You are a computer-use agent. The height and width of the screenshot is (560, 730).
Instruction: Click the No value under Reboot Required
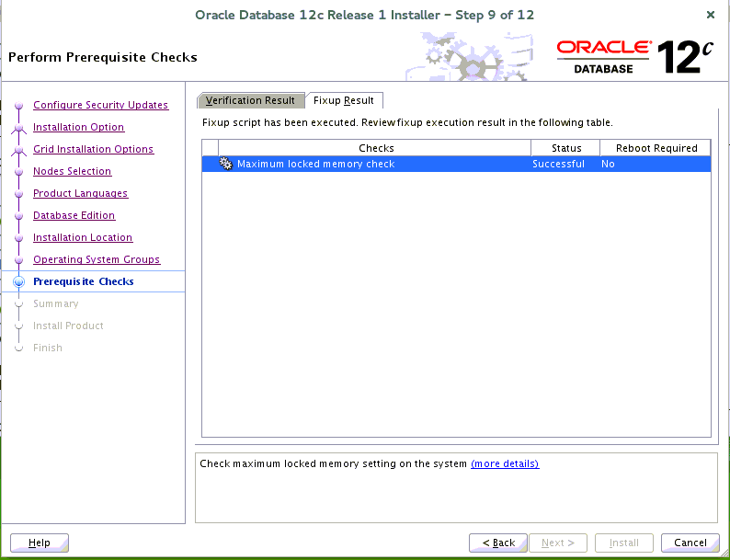[608, 164]
